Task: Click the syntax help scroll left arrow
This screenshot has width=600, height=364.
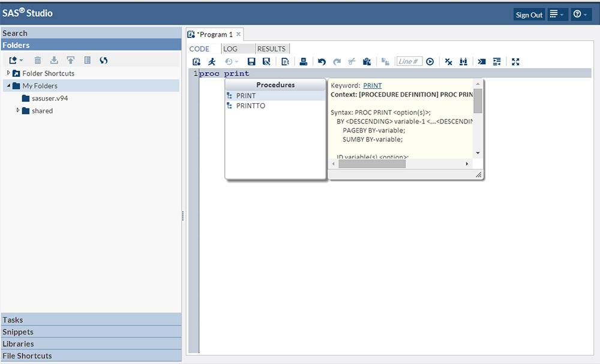Action: click(x=333, y=164)
